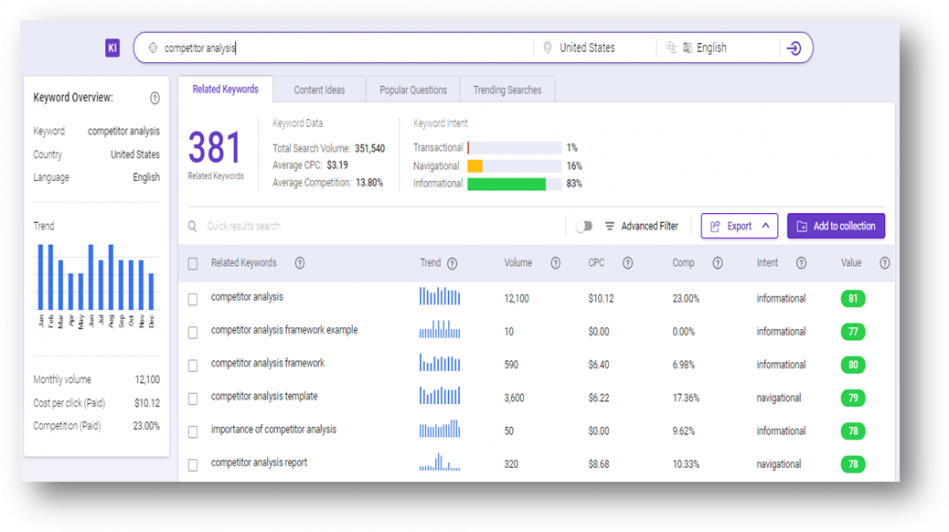This screenshot has height=532, width=949.
Task: Click comp value 6.98%
Action: (x=684, y=365)
